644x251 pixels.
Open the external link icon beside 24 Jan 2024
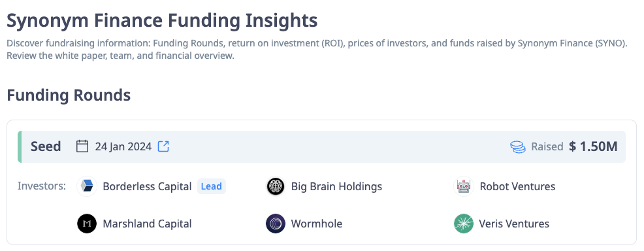coord(163,146)
